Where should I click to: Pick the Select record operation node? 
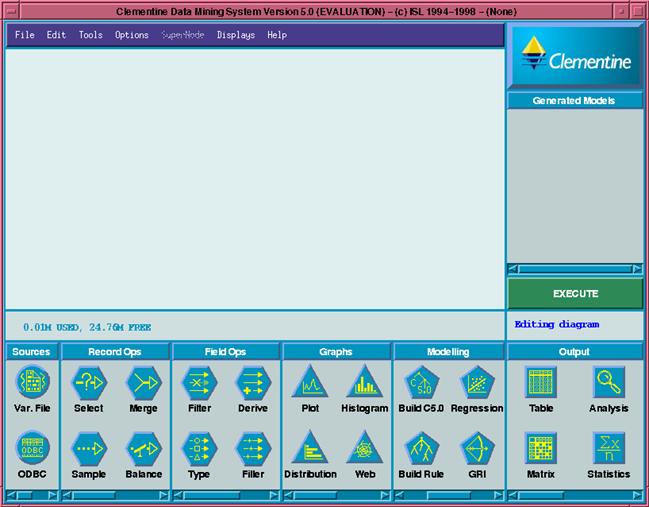click(89, 382)
